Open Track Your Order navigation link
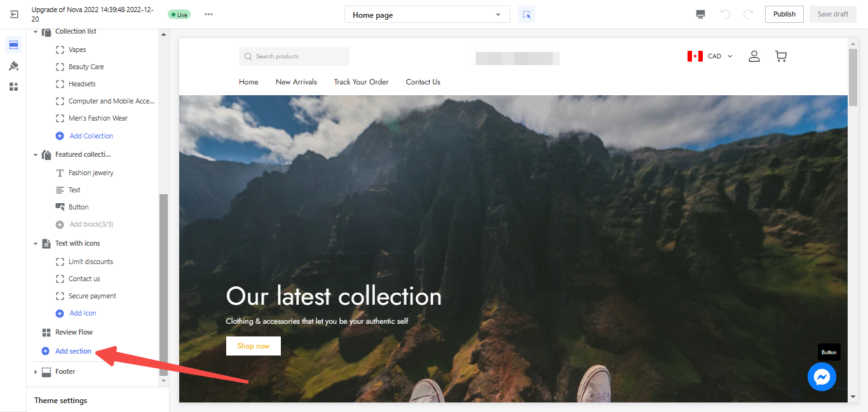868x412 pixels. tap(361, 82)
